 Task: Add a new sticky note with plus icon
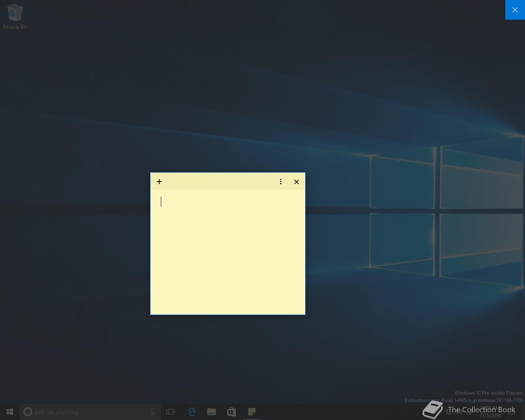click(x=159, y=182)
